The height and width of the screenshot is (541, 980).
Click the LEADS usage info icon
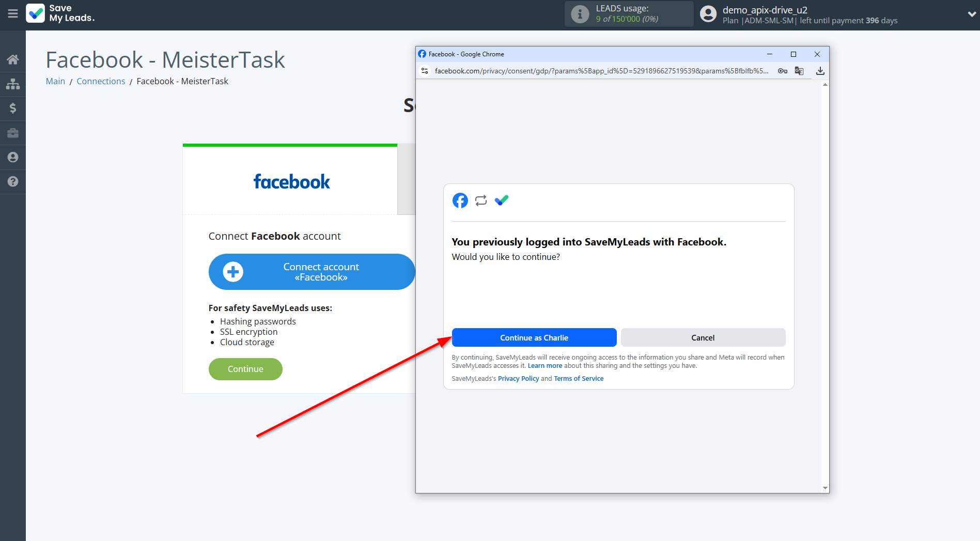pos(580,14)
